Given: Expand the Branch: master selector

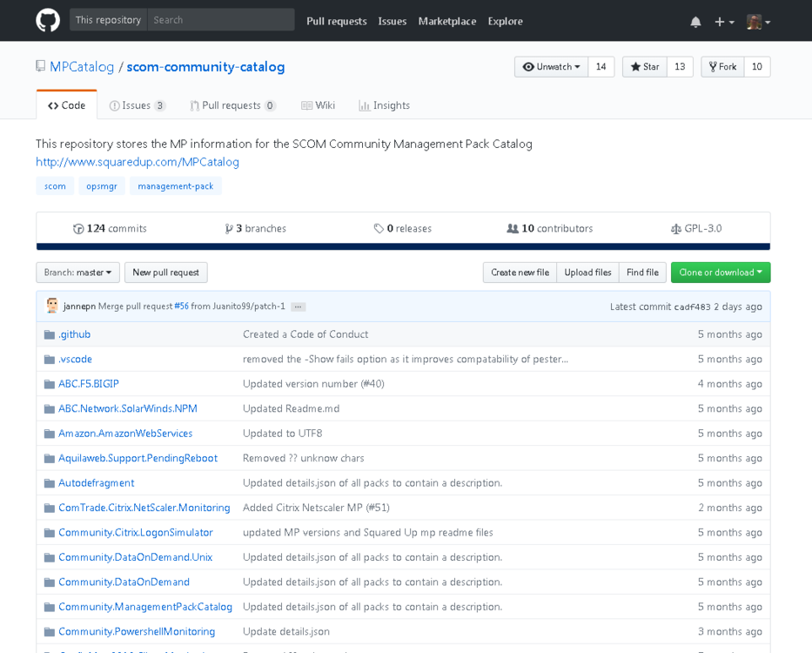Looking at the screenshot, I should click(x=77, y=273).
